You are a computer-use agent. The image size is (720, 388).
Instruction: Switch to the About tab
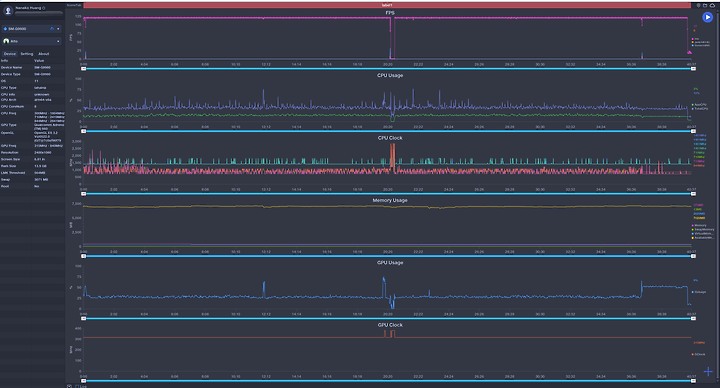pos(44,54)
